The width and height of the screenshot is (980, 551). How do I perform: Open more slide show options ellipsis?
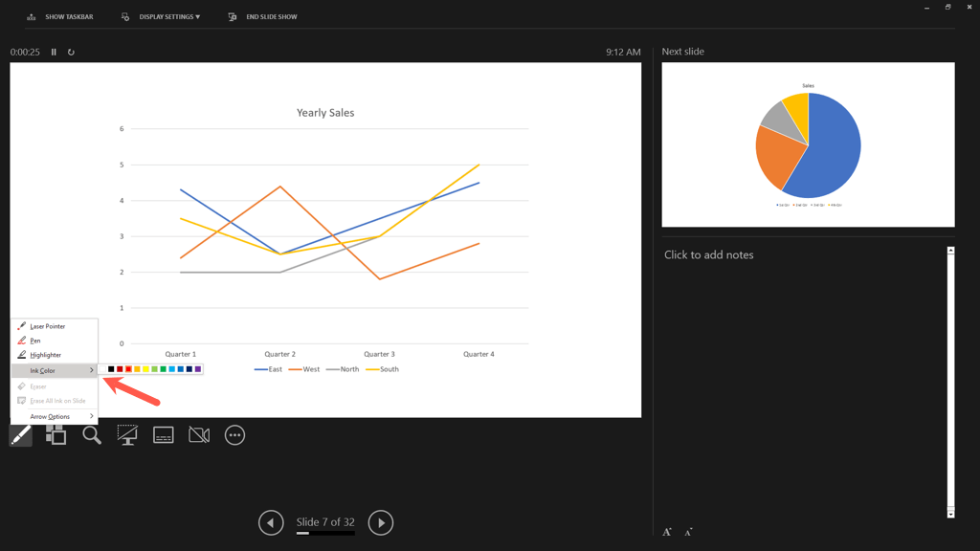pyautogui.click(x=235, y=435)
